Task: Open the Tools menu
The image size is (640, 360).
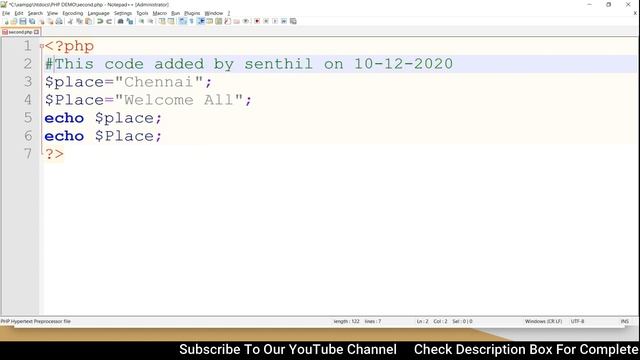Action: [142, 13]
